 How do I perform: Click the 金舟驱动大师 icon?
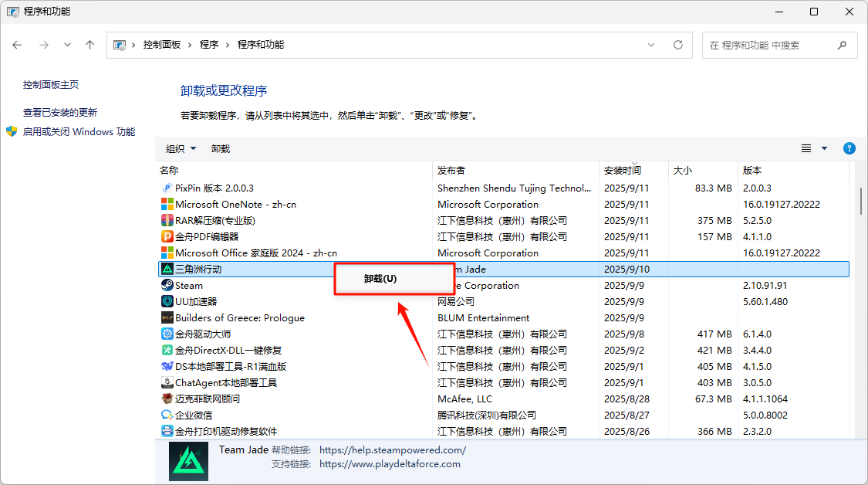[167, 334]
